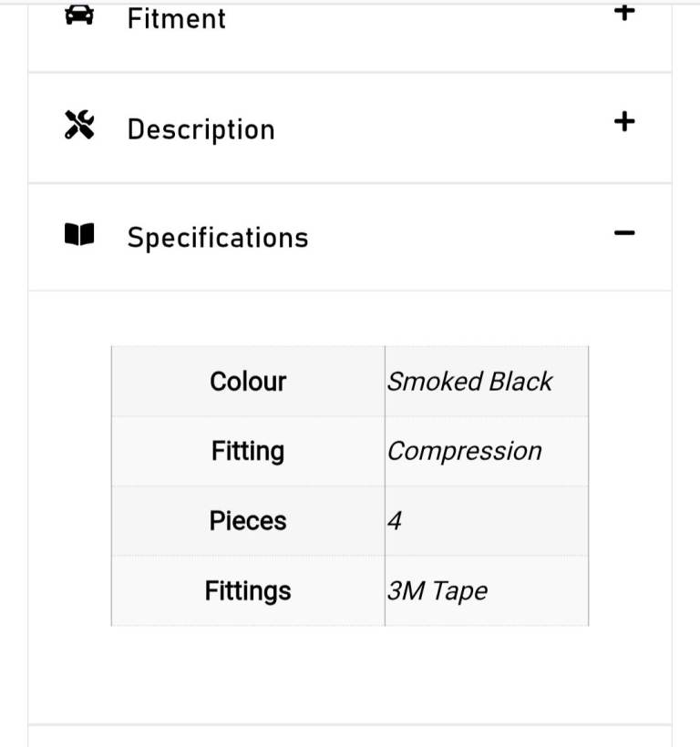This screenshot has height=747, width=700.
Task: Select the 3M Tape value cell
Action: pos(437,590)
